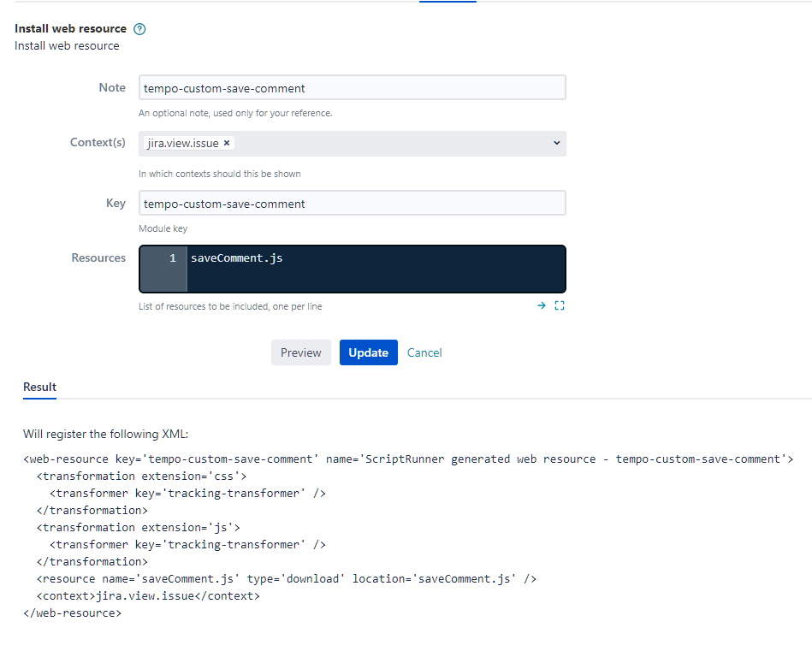Screen dimensions: 812x657
Task: Click the Update button
Action: [x=368, y=352]
